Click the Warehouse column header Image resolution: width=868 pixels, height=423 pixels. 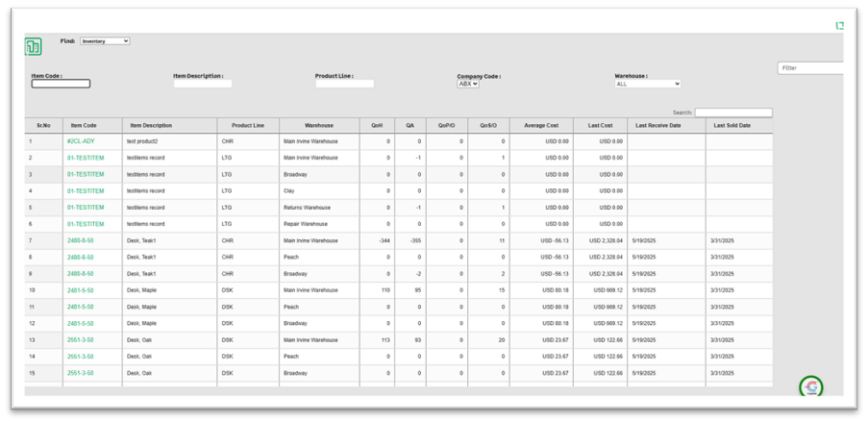pyautogui.click(x=319, y=125)
